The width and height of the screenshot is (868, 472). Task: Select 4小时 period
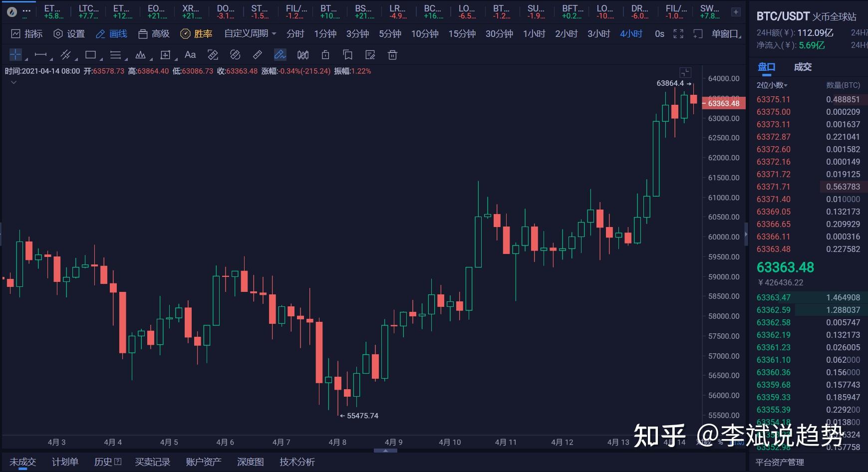[x=631, y=33]
